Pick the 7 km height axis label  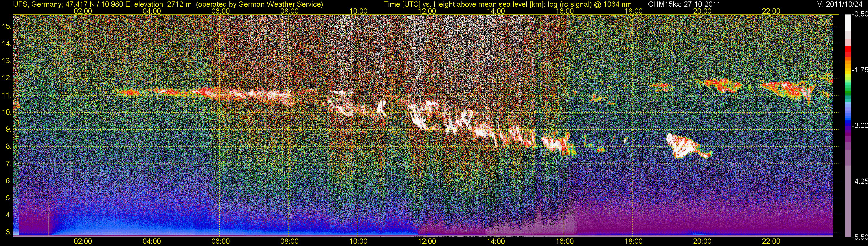coord(8,164)
